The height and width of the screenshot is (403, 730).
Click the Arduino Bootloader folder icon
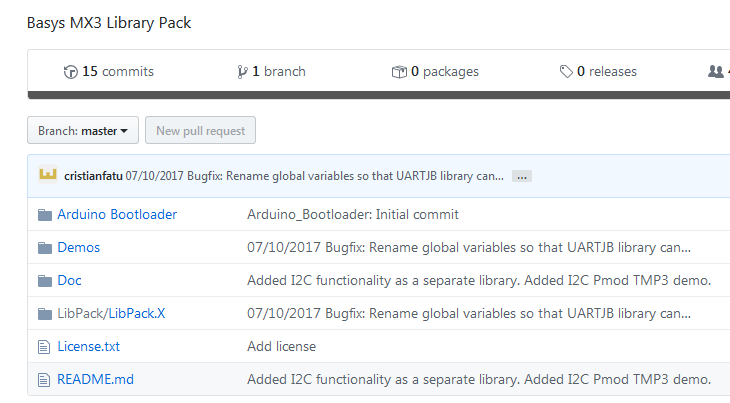click(x=44, y=215)
